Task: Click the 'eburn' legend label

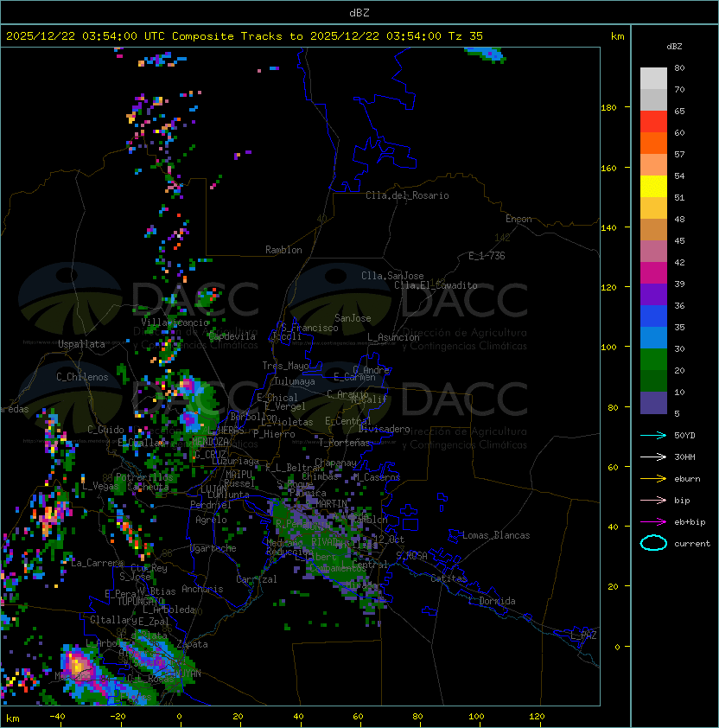Action: (687, 479)
